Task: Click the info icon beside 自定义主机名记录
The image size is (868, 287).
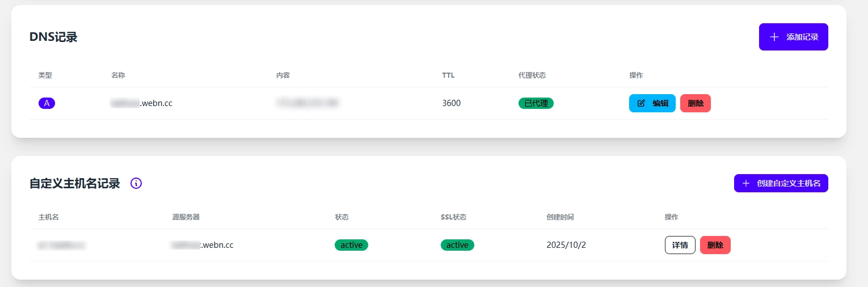Action: pos(136,183)
